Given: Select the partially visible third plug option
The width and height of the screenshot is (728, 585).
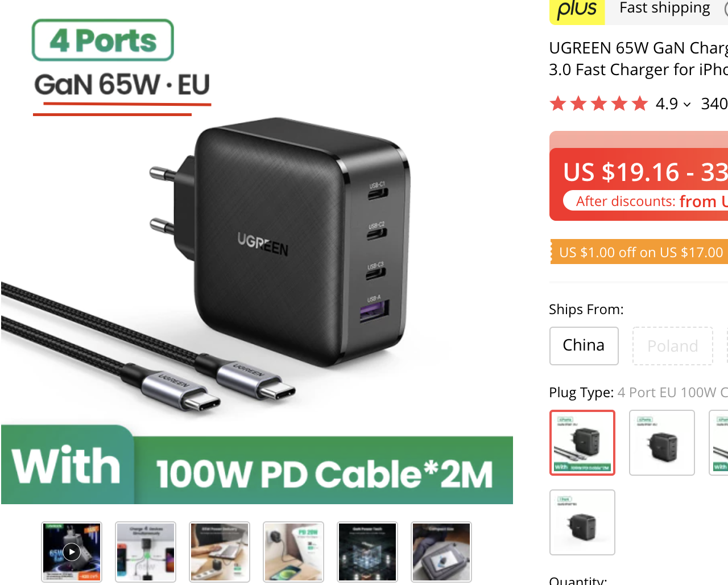Looking at the screenshot, I should click(x=719, y=443).
